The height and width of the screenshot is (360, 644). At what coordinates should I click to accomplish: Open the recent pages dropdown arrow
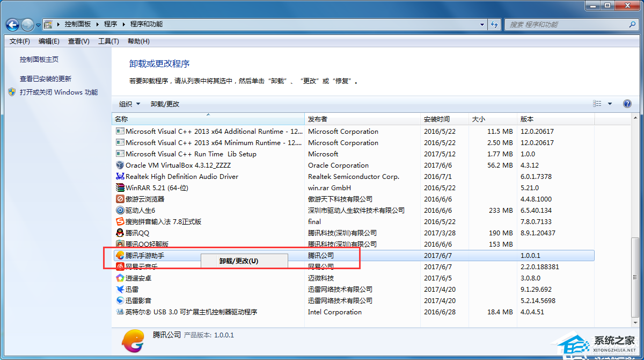click(x=38, y=25)
